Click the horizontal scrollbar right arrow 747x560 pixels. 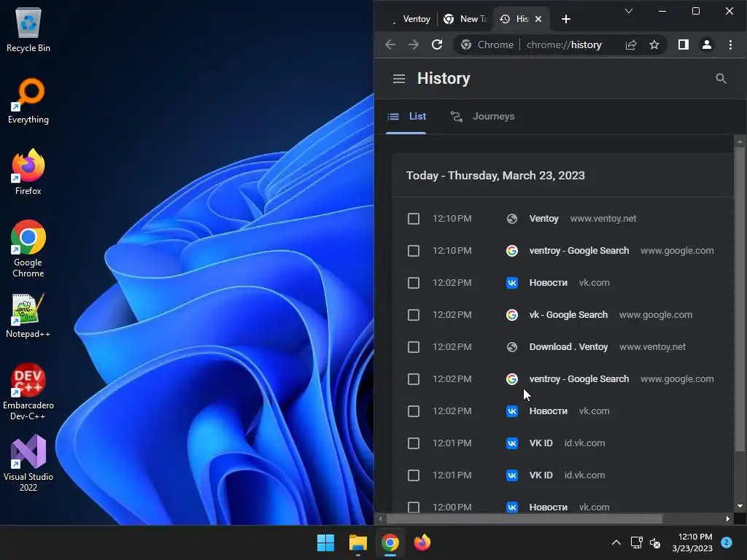click(x=727, y=518)
